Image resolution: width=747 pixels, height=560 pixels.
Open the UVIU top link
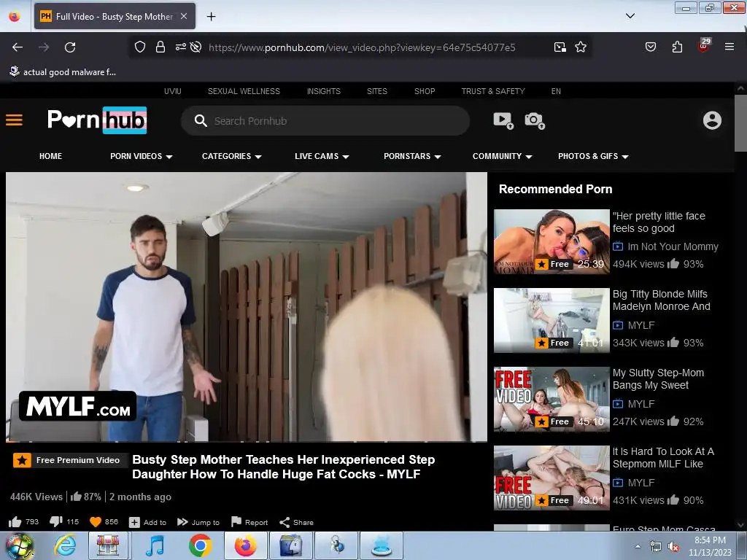(x=172, y=91)
